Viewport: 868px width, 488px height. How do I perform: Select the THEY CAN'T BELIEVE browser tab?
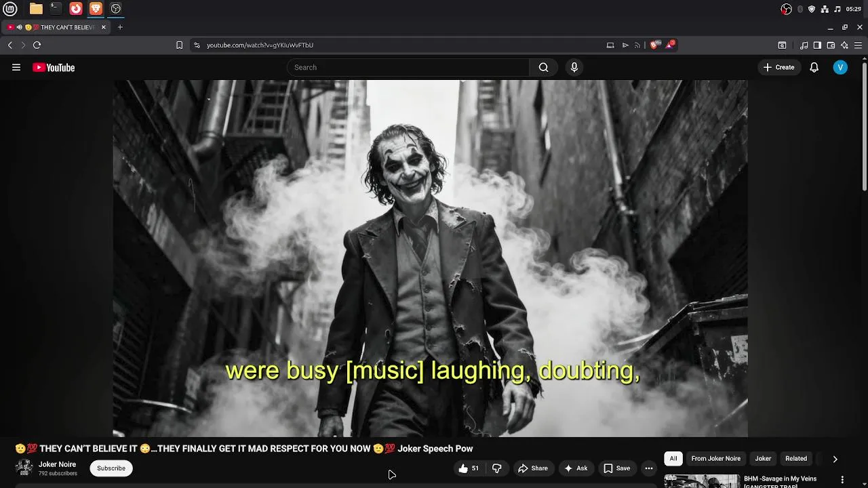57,27
